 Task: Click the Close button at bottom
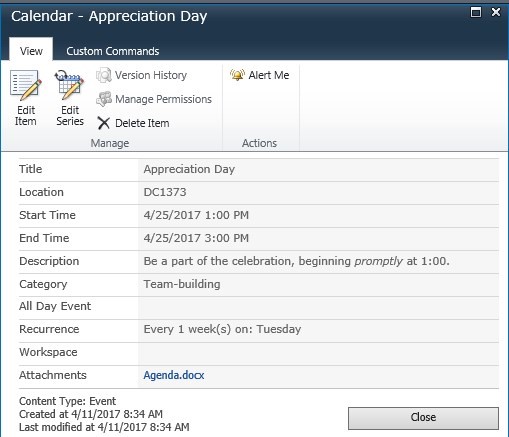(x=423, y=418)
